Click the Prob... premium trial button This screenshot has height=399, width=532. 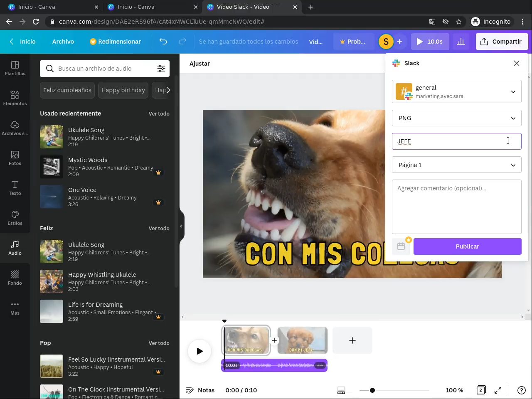353,42
